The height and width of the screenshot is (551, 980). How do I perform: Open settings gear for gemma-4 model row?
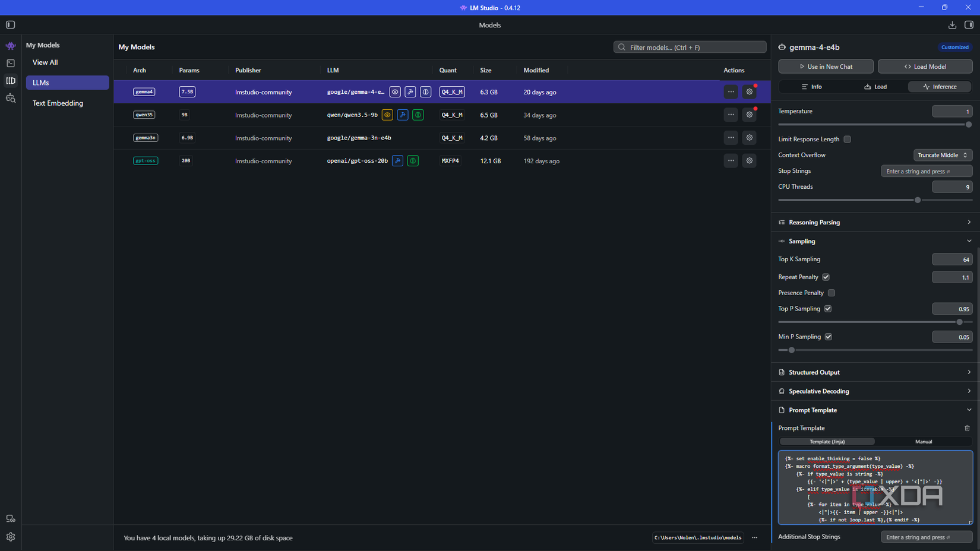click(750, 92)
